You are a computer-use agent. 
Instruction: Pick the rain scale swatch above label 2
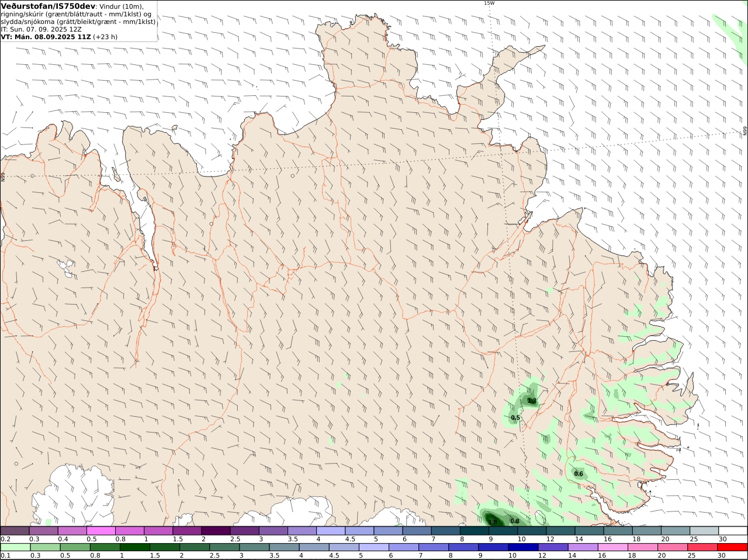(194, 547)
